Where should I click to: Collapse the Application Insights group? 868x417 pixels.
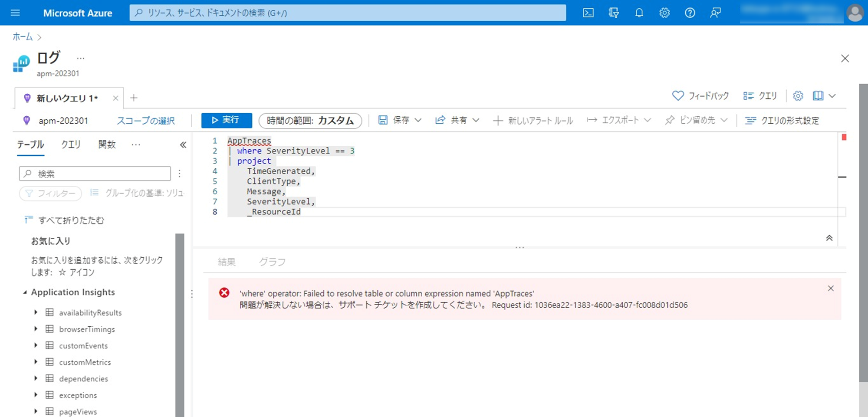(x=25, y=292)
